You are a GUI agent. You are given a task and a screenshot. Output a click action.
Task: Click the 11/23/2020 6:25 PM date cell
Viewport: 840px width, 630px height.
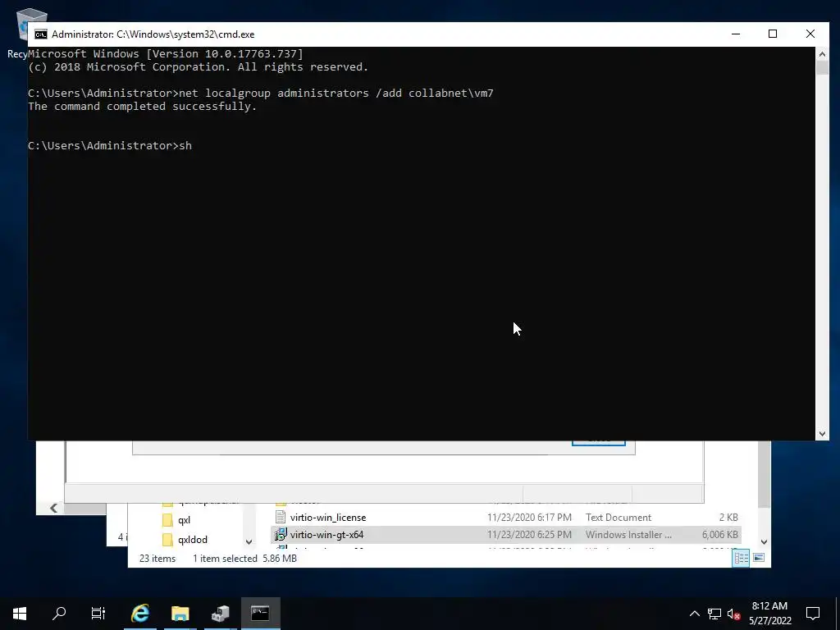click(x=529, y=535)
